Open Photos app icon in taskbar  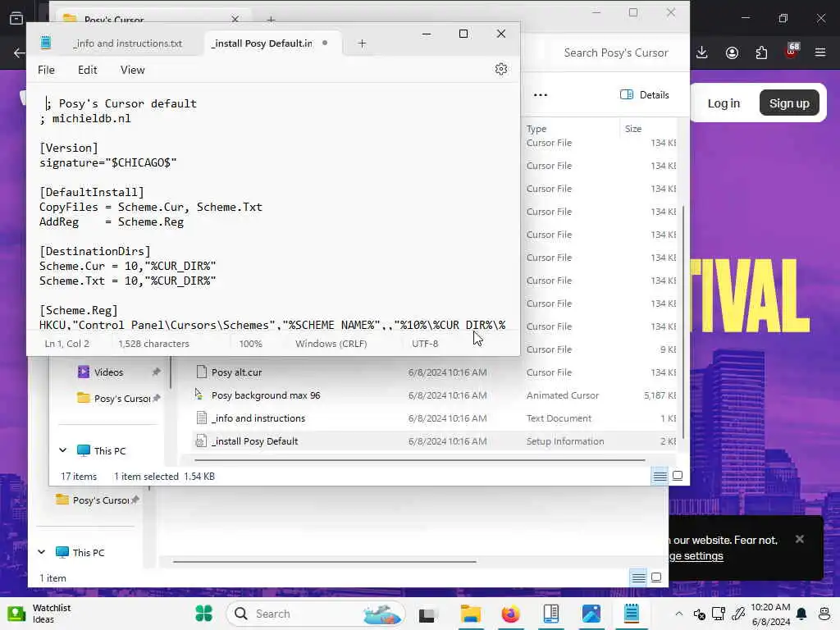tap(591, 614)
